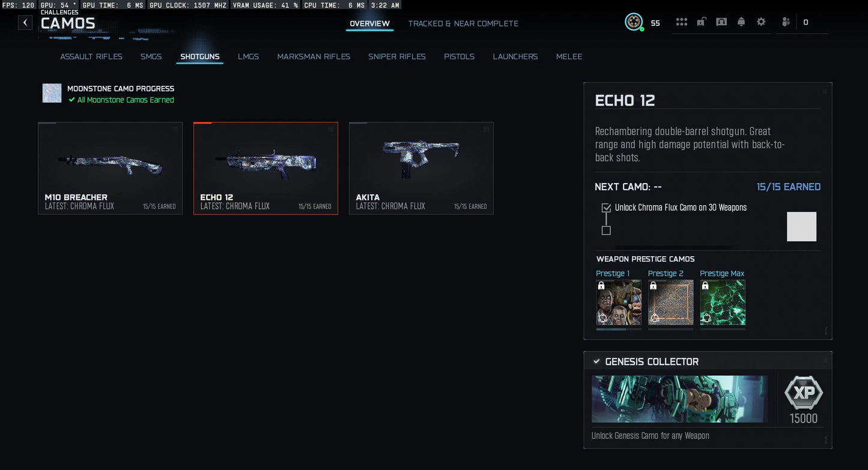Open the notifications bell icon

pos(741,21)
